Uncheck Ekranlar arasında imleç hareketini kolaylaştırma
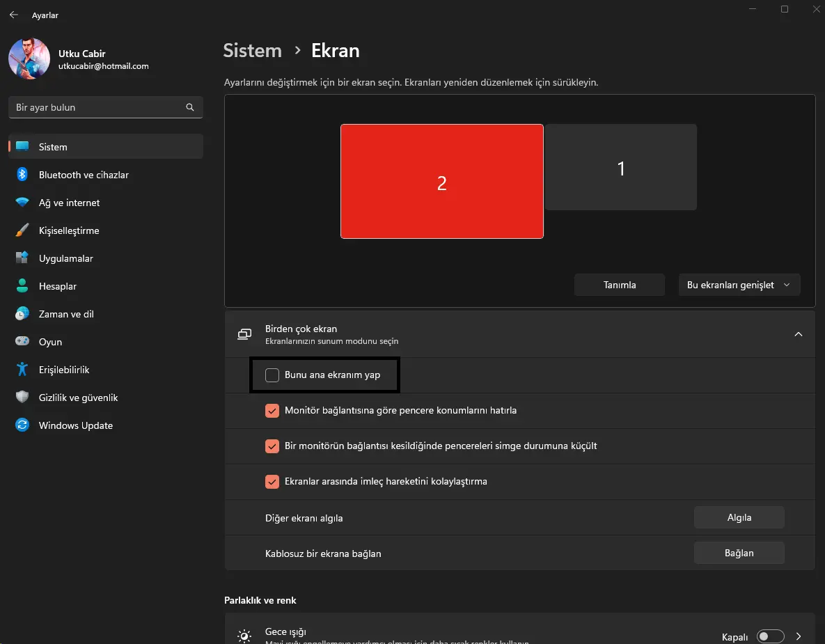The width and height of the screenshot is (825, 644). click(272, 481)
